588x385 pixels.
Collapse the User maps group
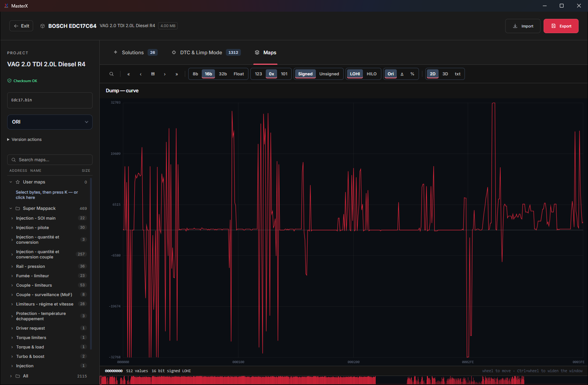point(11,182)
